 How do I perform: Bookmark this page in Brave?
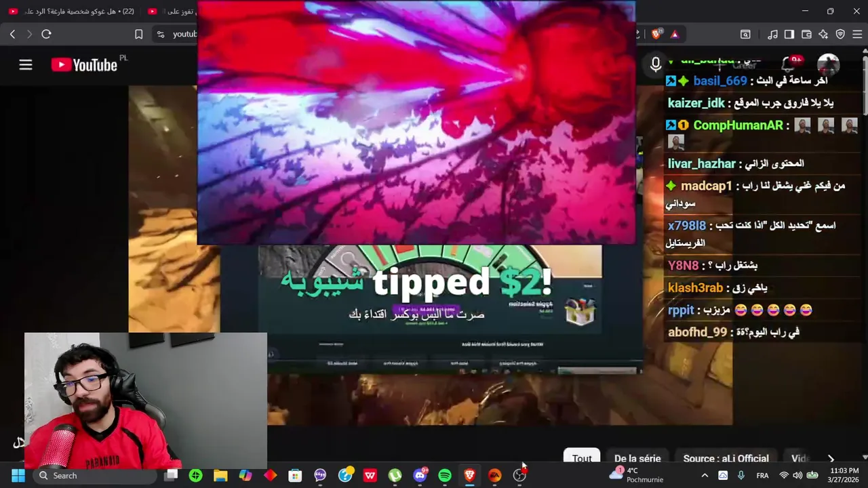[138, 34]
